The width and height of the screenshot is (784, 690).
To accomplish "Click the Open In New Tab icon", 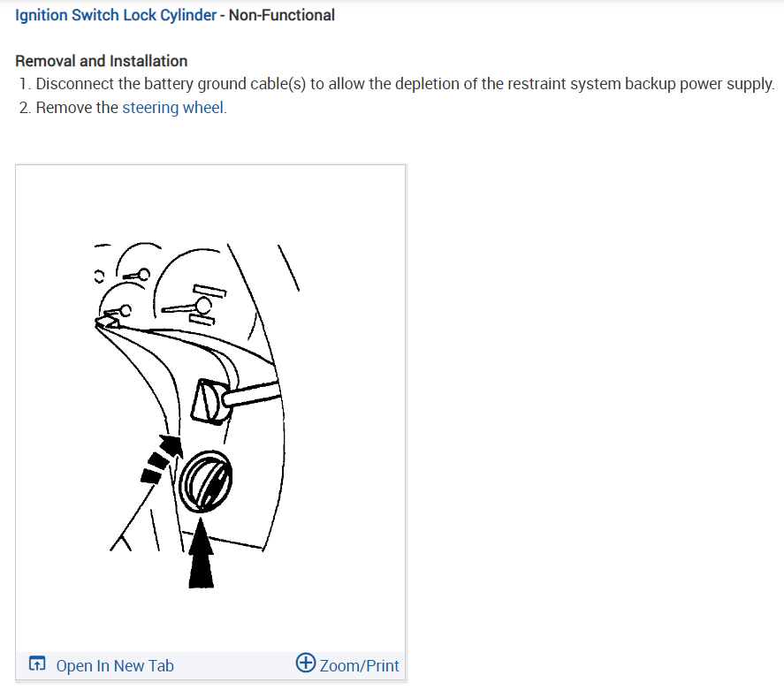I will (x=37, y=664).
